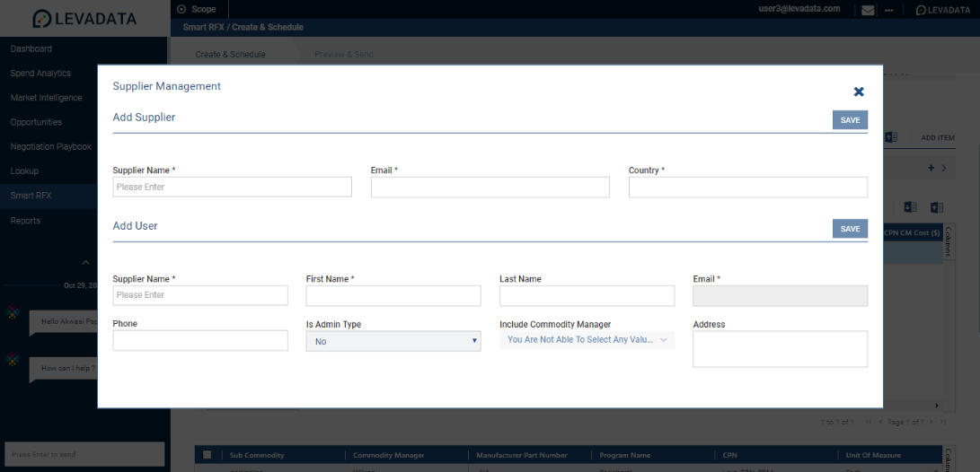Expand the Include Commodity Manager dropdown
Image resolution: width=980 pixels, height=472 pixels.
point(587,339)
